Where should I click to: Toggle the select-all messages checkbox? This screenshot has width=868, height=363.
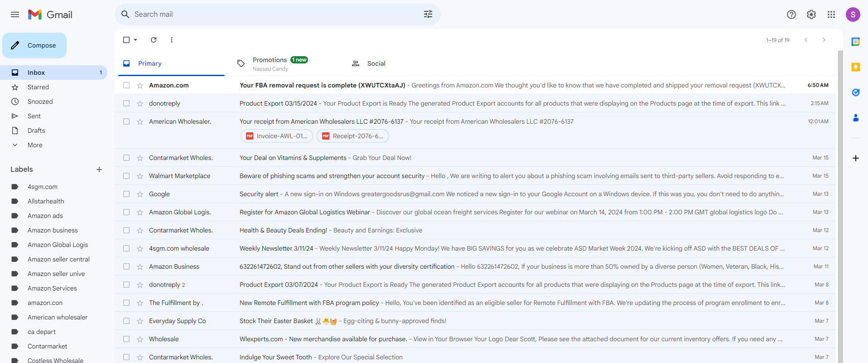click(126, 40)
